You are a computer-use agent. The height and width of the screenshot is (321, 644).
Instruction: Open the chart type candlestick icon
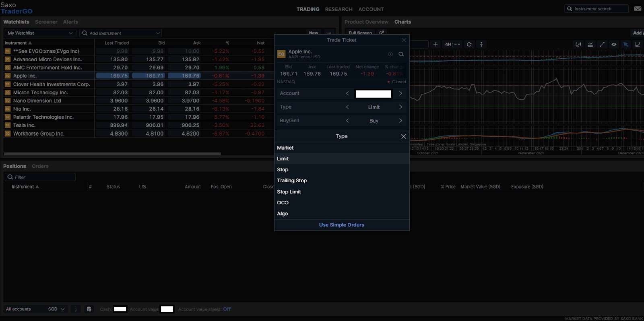pyautogui.click(x=578, y=44)
